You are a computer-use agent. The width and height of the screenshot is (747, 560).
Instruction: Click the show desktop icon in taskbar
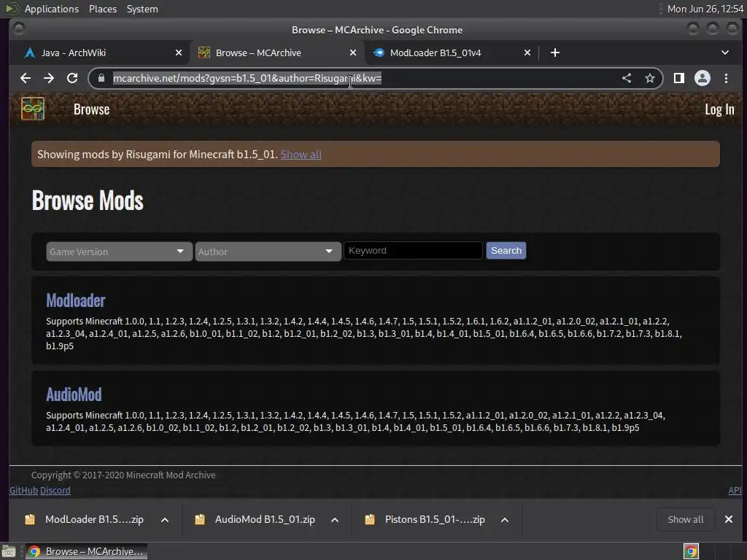coord(9,551)
